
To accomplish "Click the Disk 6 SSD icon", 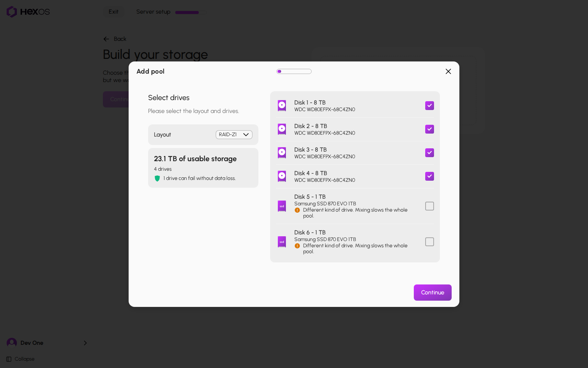I will (282, 242).
